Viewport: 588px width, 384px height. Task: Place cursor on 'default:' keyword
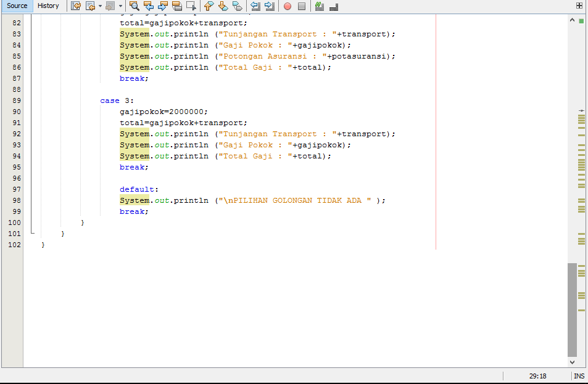click(x=139, y=190)
